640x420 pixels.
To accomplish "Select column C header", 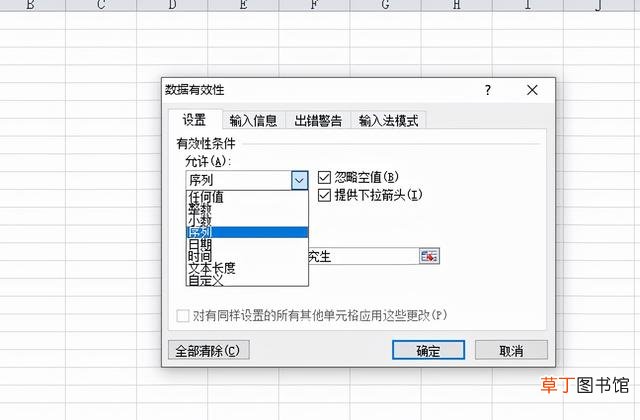I will tap(101, 5).
